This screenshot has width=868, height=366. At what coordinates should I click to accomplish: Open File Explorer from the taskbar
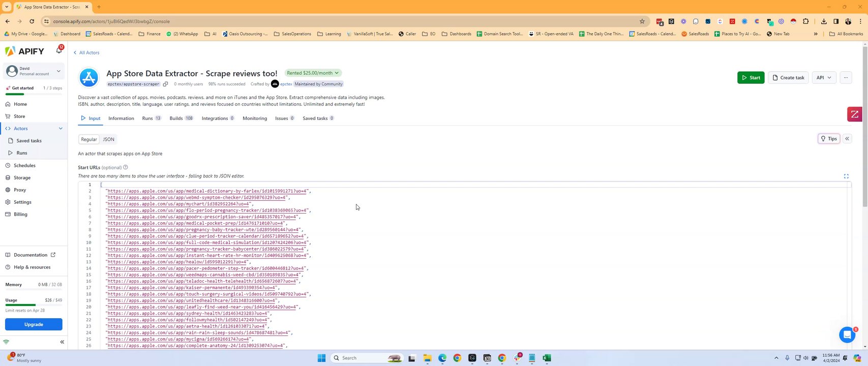pyautogui.click(x=427, y=358)
